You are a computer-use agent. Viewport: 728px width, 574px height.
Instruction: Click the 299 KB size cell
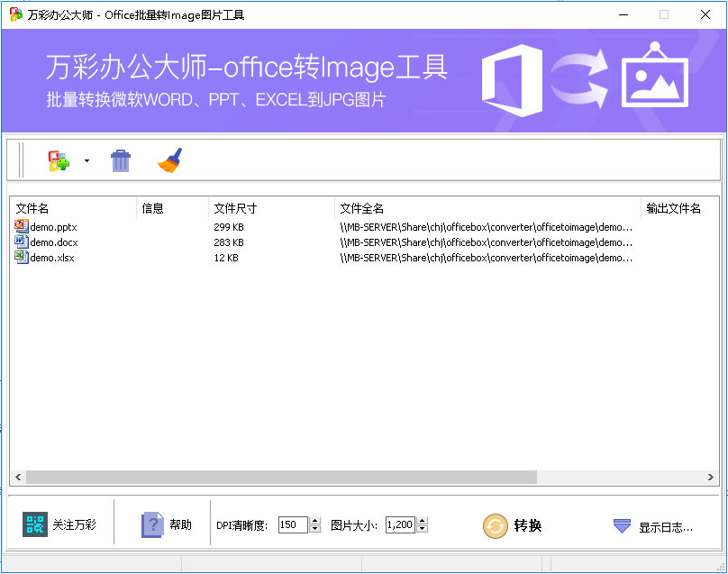[x=229, y=227]
